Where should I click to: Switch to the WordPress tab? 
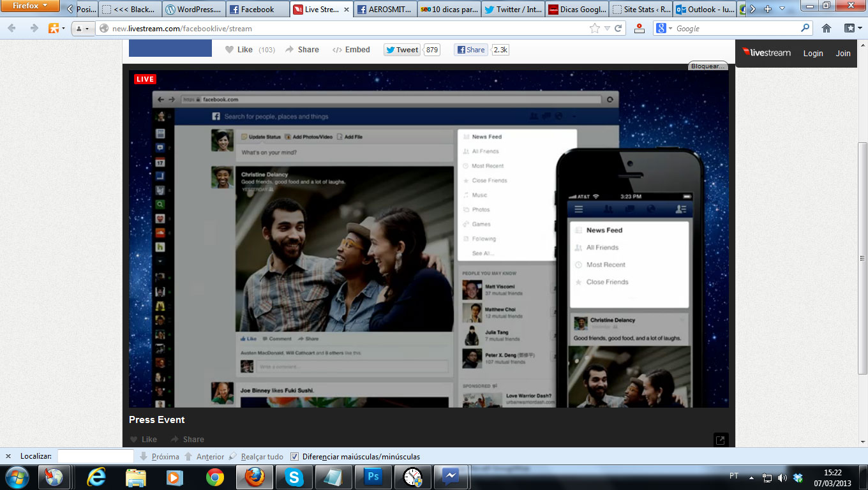click(194, 10)
